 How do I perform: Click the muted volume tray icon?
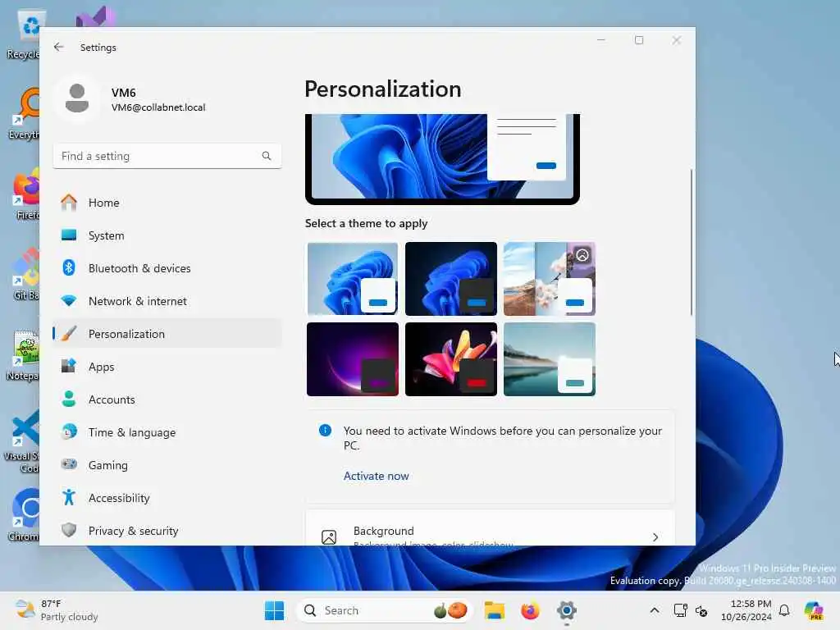pyautogui.click(x=701, y=610)
